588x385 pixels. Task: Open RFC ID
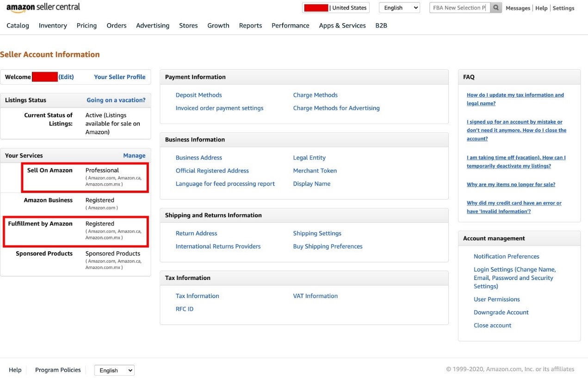(185, 309)
